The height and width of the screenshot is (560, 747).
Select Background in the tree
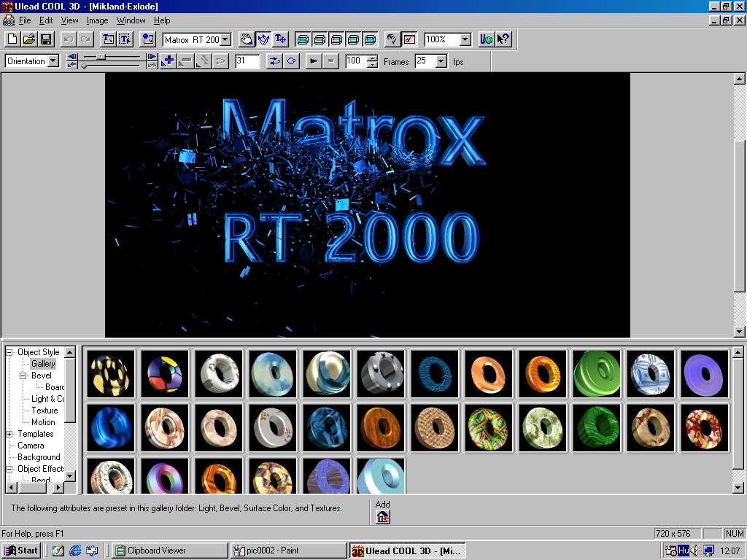point(39,457)
